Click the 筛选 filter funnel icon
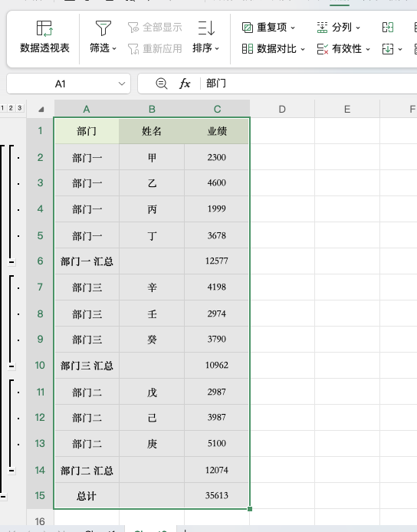 103,28
